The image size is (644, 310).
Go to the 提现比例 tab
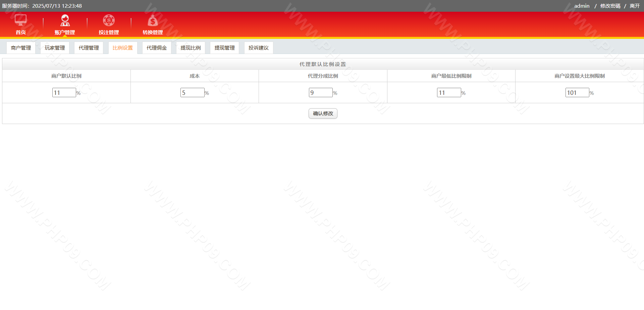[x=191, y=48]
